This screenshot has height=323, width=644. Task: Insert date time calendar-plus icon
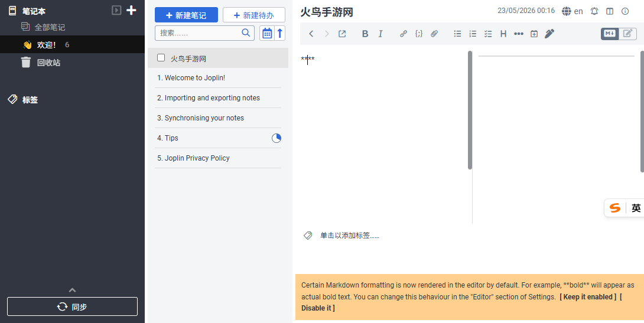coord(534,34)
